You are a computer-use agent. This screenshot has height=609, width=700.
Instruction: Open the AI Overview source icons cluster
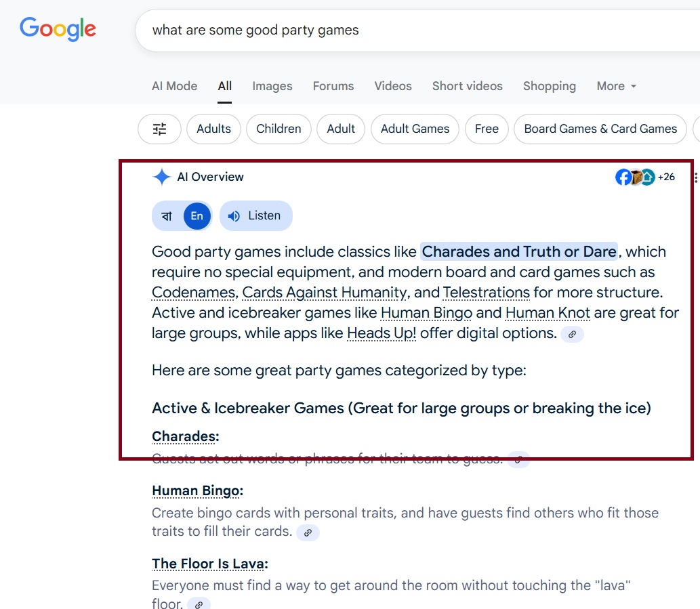click(x=636, y=177)
